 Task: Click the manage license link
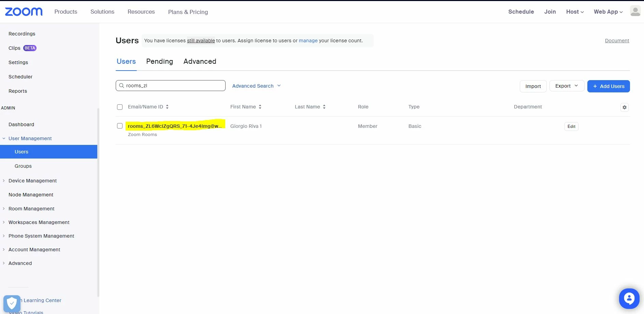pos(308,41)
